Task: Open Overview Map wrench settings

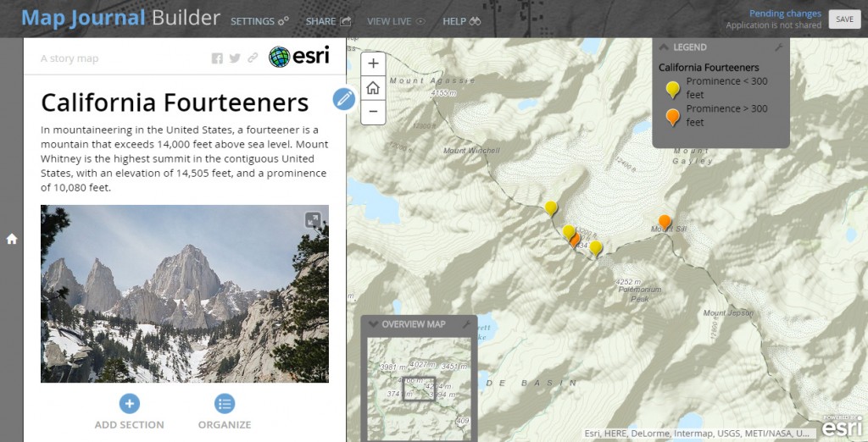Action: pos(466,324)
